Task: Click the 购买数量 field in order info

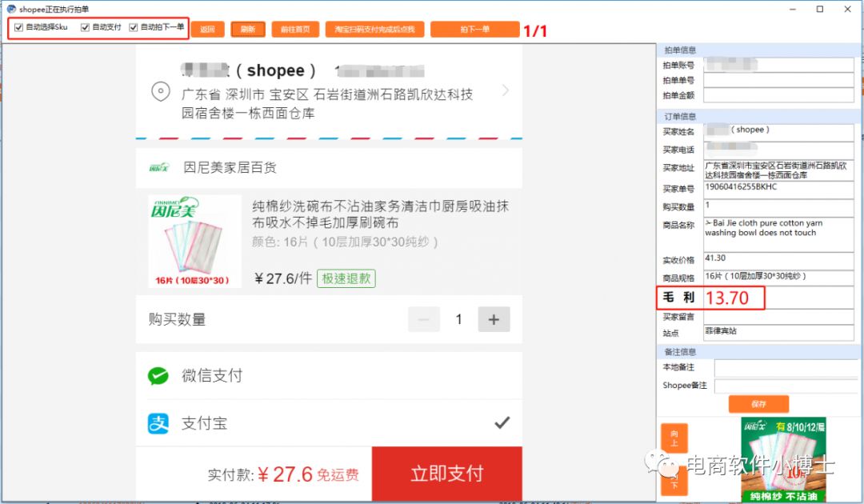Action: pos(778,208)
